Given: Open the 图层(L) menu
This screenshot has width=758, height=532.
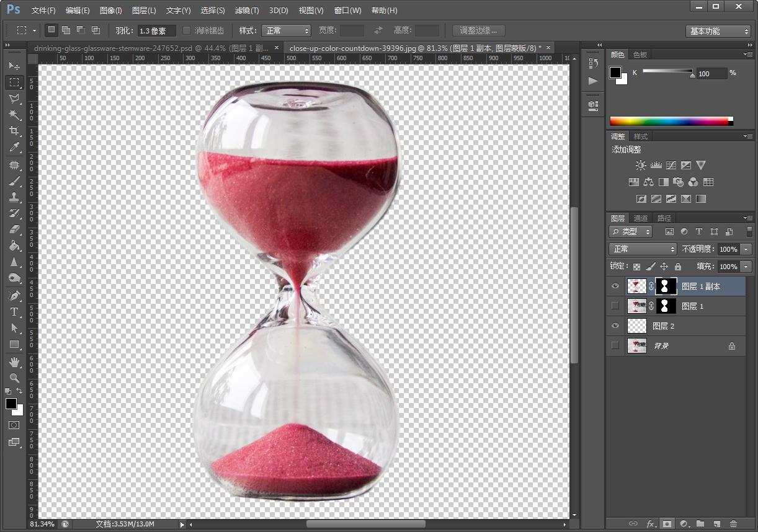Looking at the screenshot, I should 144,11.
